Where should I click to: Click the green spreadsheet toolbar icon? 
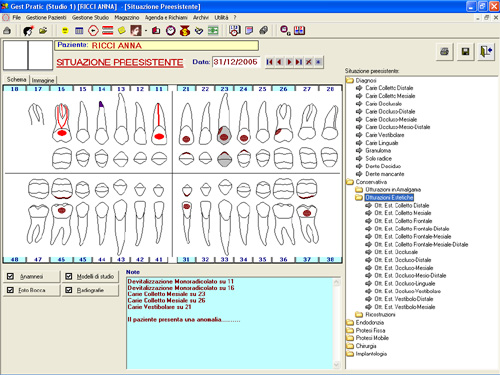[x=213, y=31]
